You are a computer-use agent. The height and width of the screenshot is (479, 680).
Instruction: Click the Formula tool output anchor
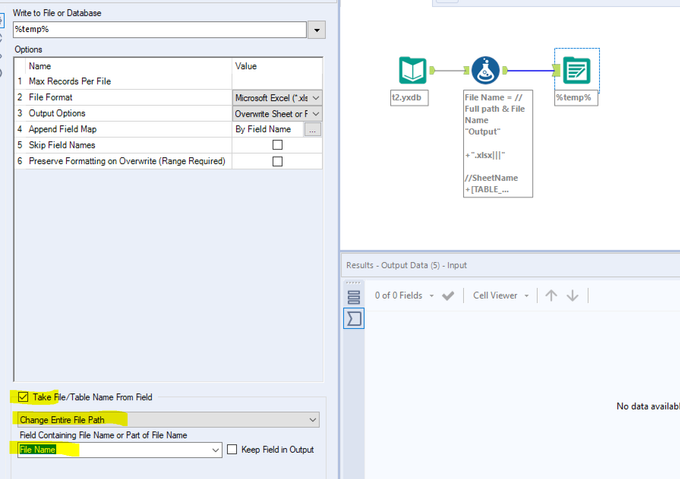coord(505,70)
